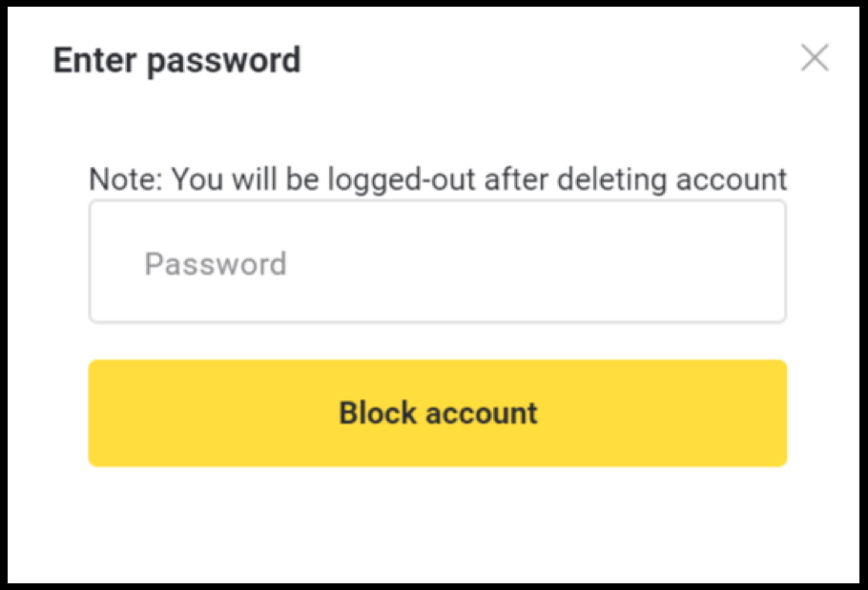Click the Block account label text

pos(438,413)
